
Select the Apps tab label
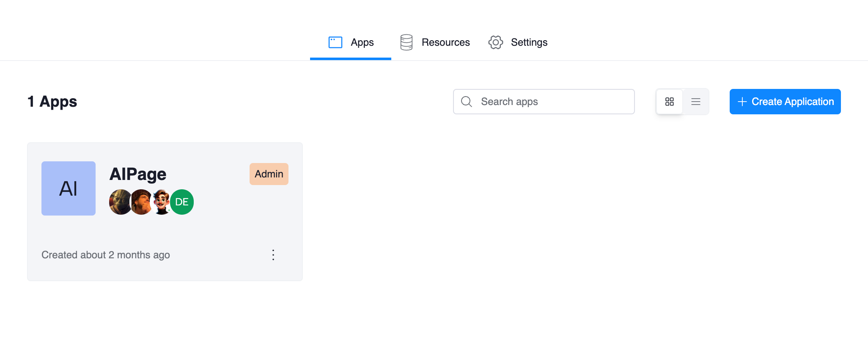[x=362, y=42]
